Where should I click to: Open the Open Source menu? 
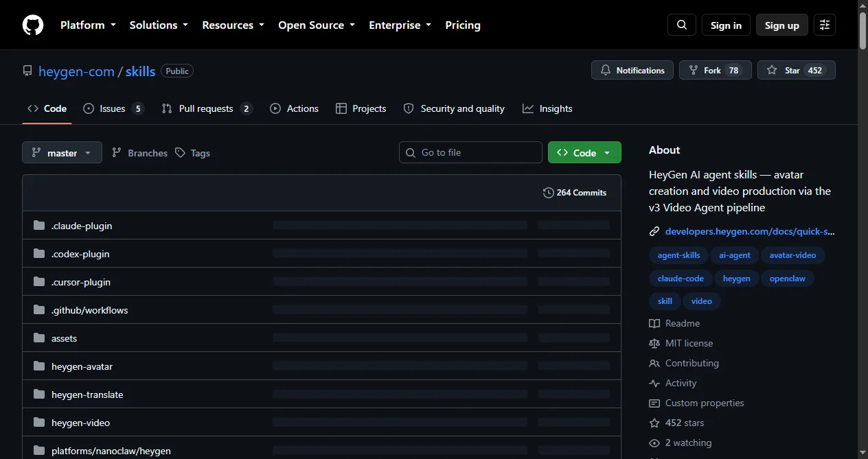[317, 25]
